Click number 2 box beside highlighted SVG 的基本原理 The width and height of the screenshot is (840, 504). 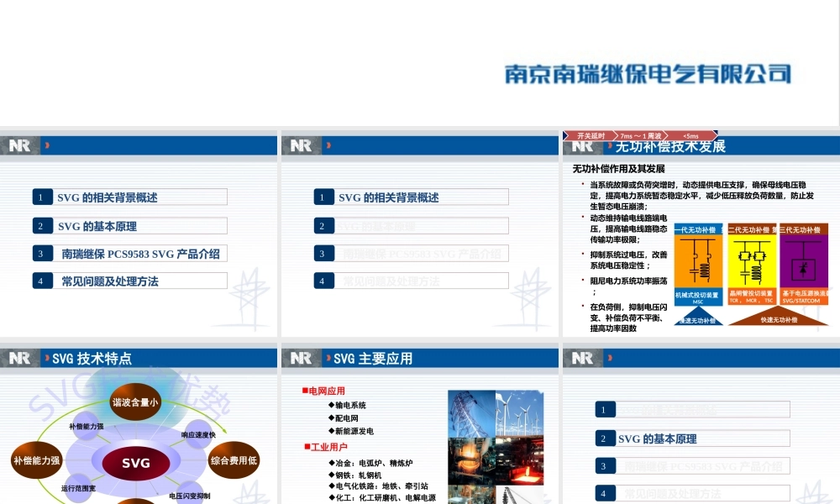605,438
